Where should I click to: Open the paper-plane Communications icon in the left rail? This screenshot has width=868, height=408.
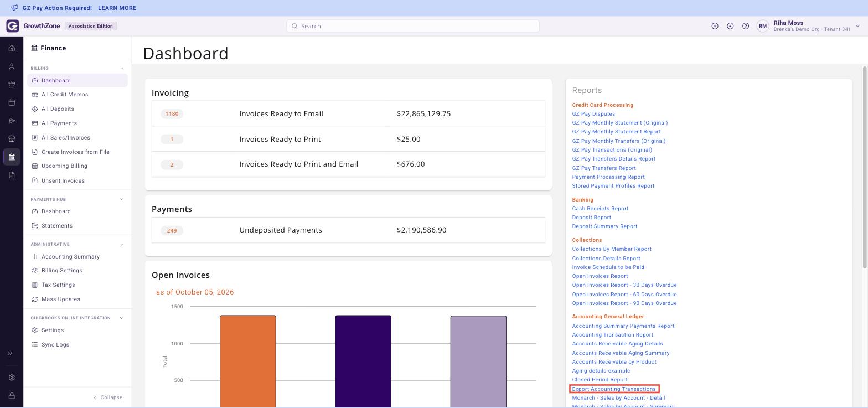coord(12,121)
